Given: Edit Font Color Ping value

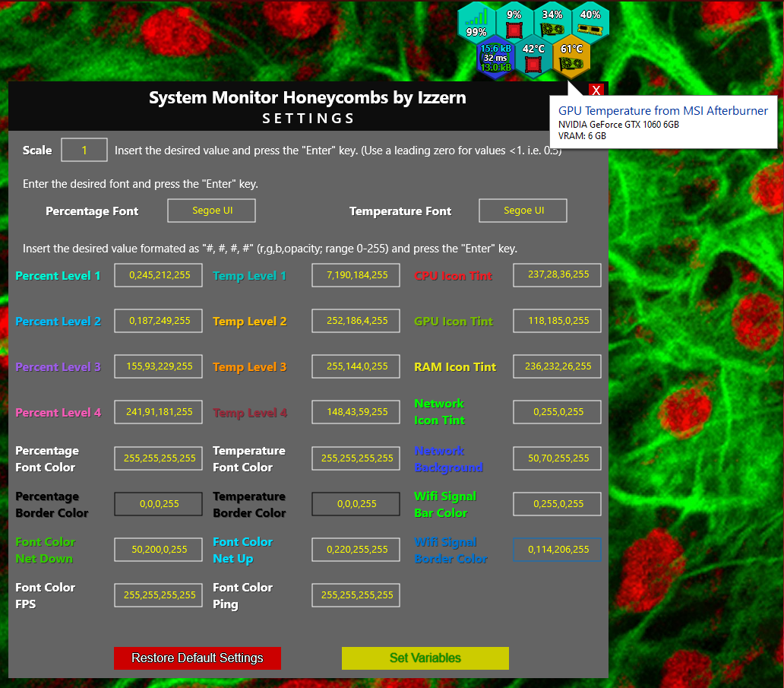Looking at the screenshot, I should click(356, 595).
